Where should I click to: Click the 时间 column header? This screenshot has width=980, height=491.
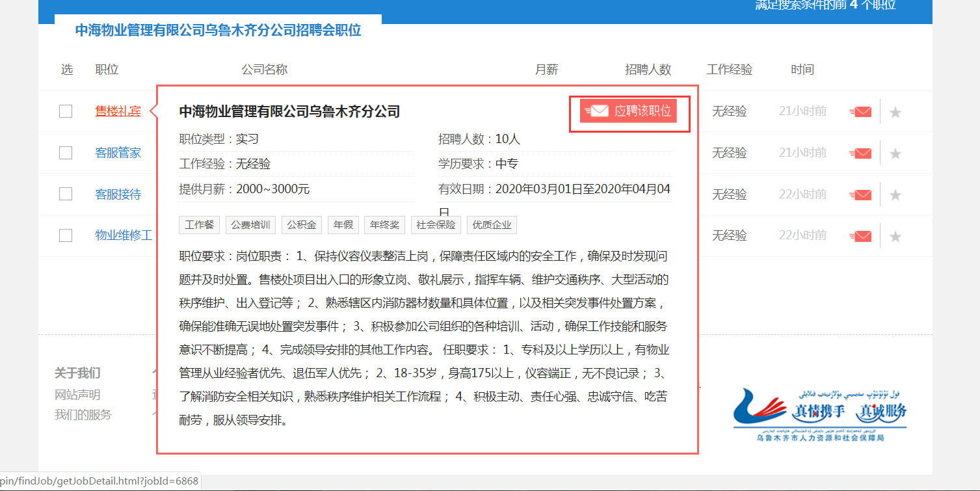click(803, 70)
